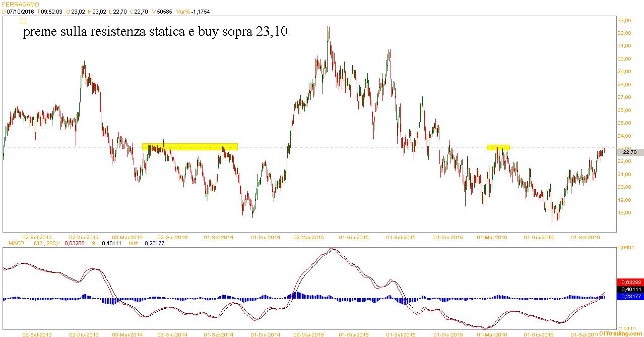Select the black signal value box 0,40111
644x337 pixels.
pos(630,289)
